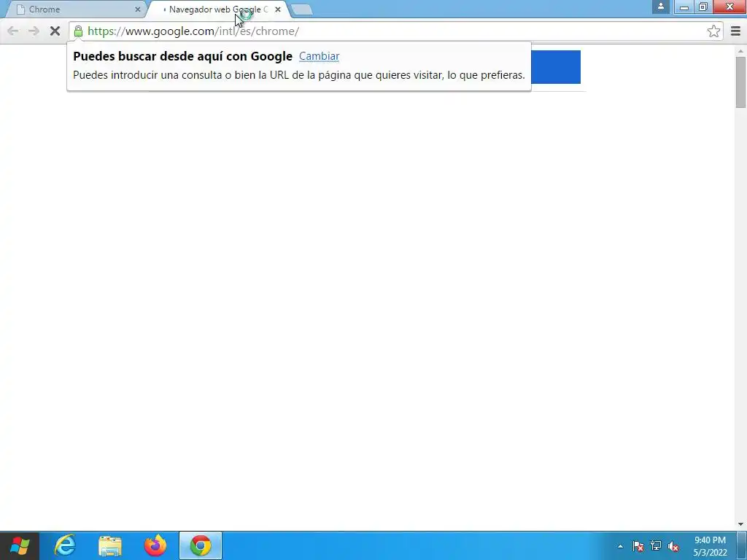747x560 pixels.
Task: Click the scrollbar up arrow
Action: tap(740, 51)
